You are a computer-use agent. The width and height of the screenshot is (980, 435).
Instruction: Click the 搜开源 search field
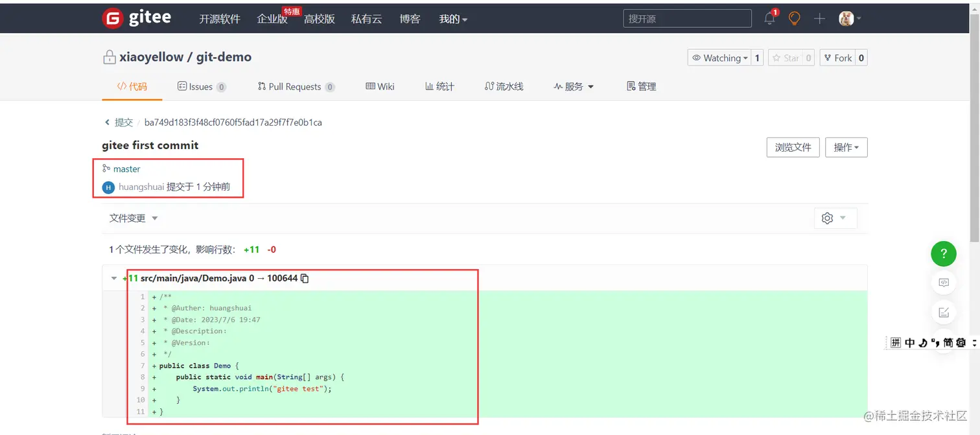click(687, 18)
